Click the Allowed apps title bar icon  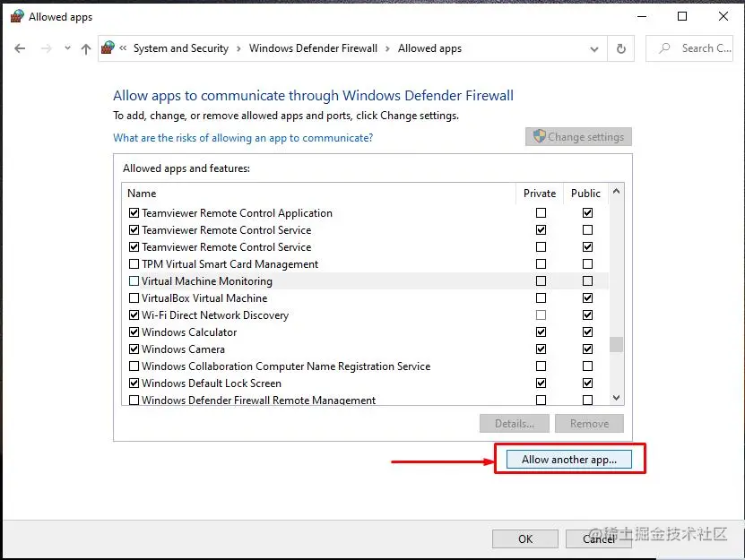[17, 16]
